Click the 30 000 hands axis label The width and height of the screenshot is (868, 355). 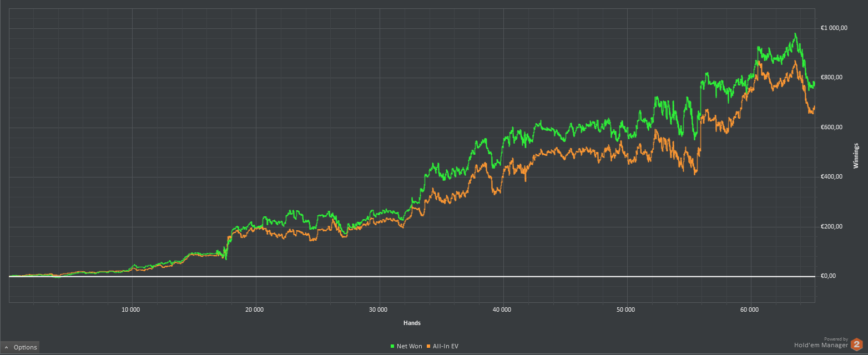click(379, 310)
